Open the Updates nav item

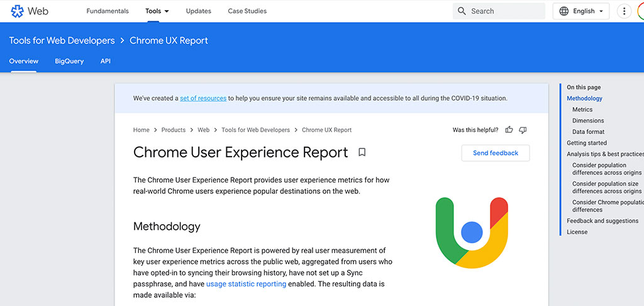(x=198, y=11)
